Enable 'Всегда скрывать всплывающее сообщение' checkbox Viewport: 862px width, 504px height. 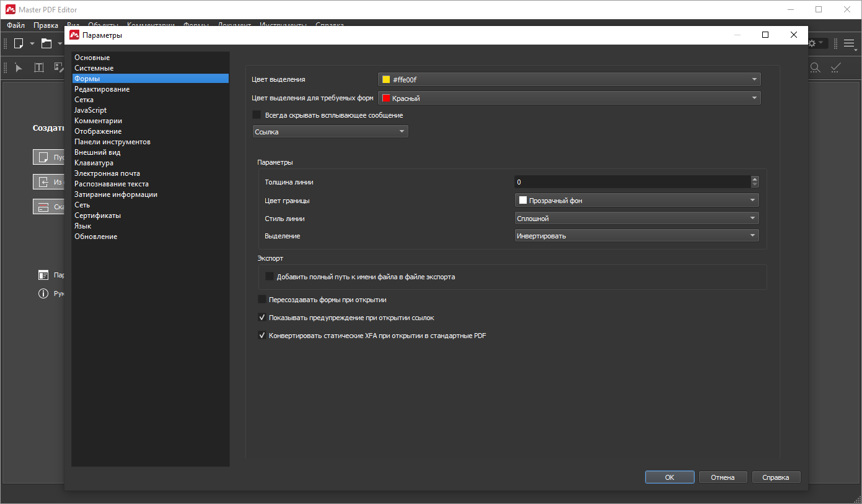pos(257,115)
